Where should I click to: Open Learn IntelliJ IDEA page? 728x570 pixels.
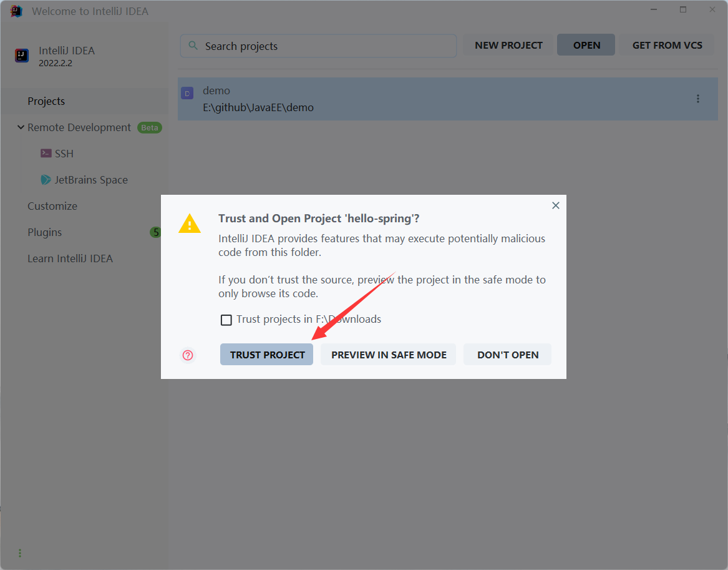(70, 258)
